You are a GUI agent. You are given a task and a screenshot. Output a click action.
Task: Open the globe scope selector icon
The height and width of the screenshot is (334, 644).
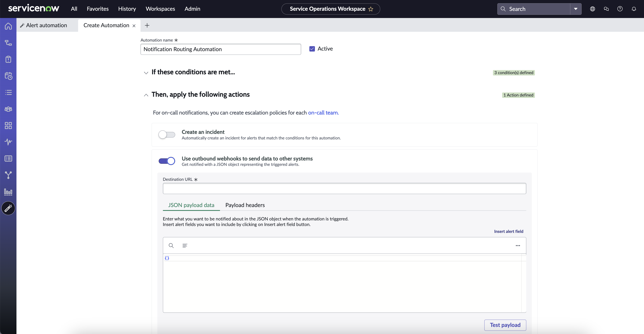(x=593, y=9)
